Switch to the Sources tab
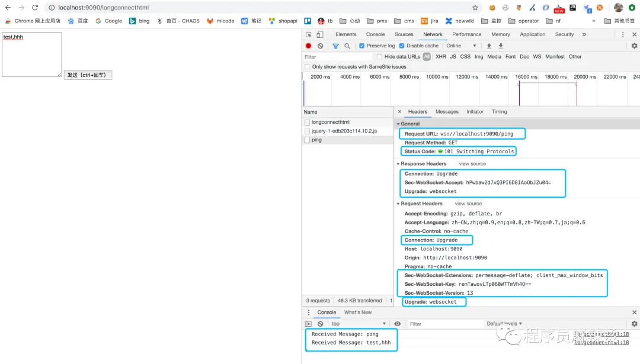 click(404, 35)
